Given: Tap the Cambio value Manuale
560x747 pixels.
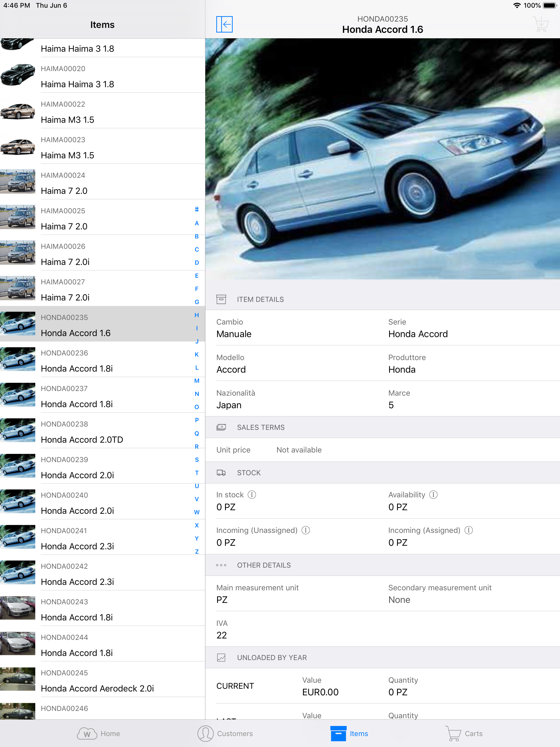Looking at the screenshot, I should point(234,334).
